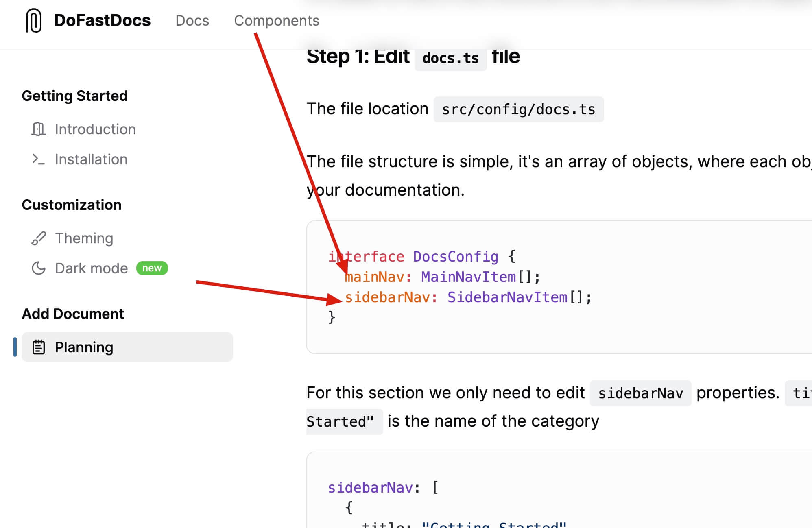Viewport: 812px width, 528px height.
Task: Click the Theming sidebar link
Action: [x=83, y=238]
